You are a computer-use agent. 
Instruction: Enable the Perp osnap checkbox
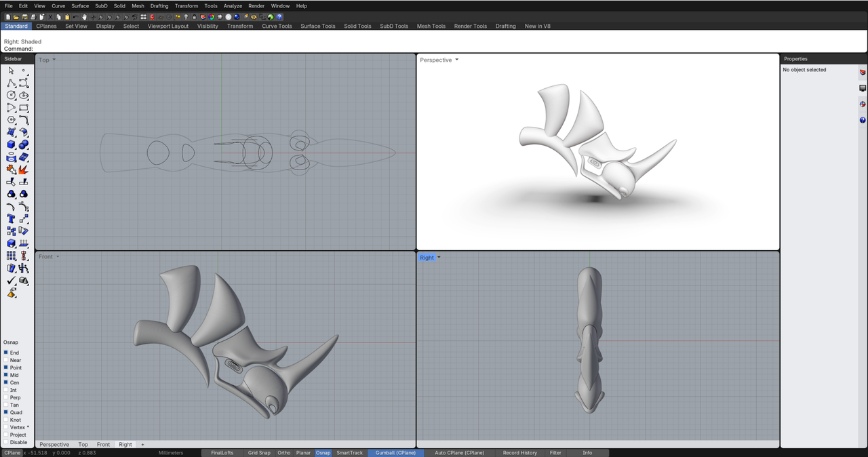(6, 397)
